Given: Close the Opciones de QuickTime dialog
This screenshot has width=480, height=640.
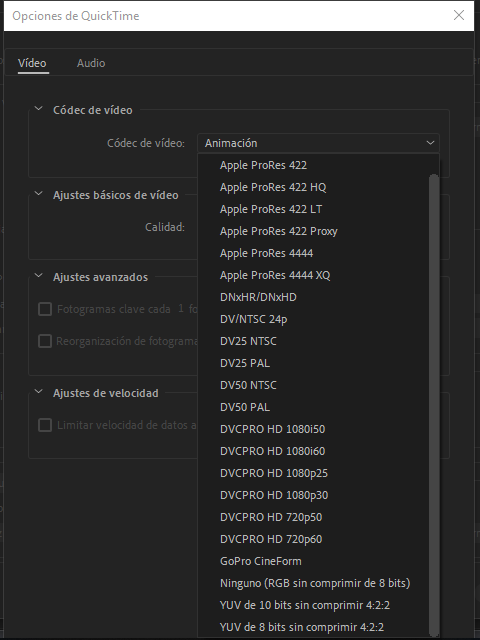Looking at the screenshot, I should tap(459, 16).
